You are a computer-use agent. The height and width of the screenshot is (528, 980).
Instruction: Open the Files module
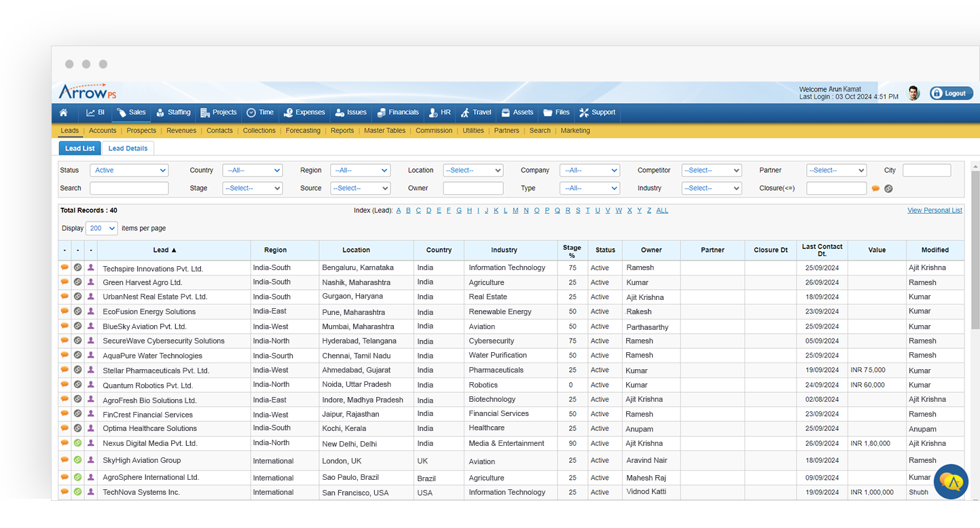point(556,113)
